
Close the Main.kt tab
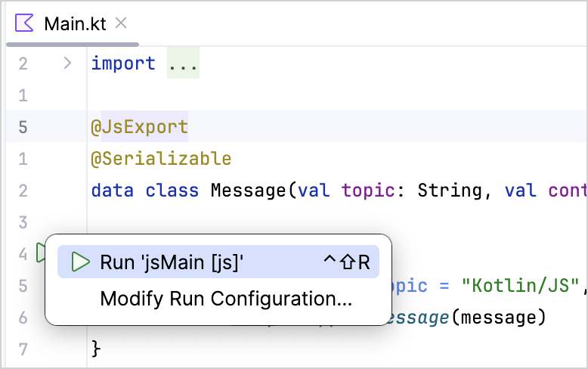point(121,23)
